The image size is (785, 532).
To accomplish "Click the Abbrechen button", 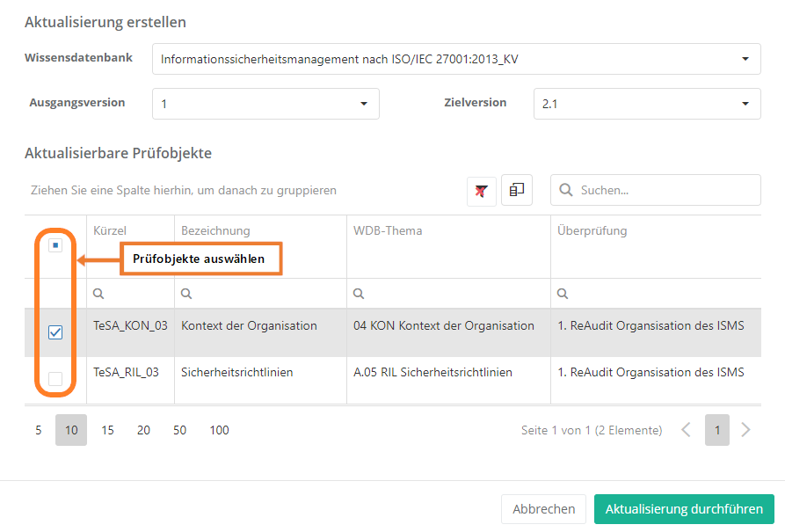I will [543, 509].
